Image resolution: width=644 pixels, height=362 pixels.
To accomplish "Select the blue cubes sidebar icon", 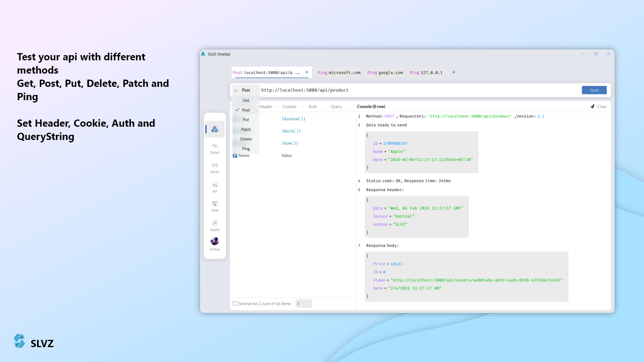I will 215,129.
